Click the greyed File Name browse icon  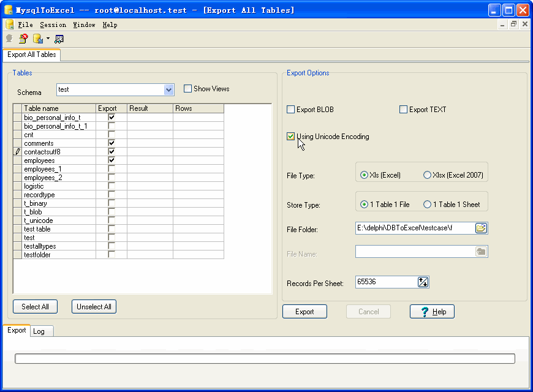[x=481, y=252]
